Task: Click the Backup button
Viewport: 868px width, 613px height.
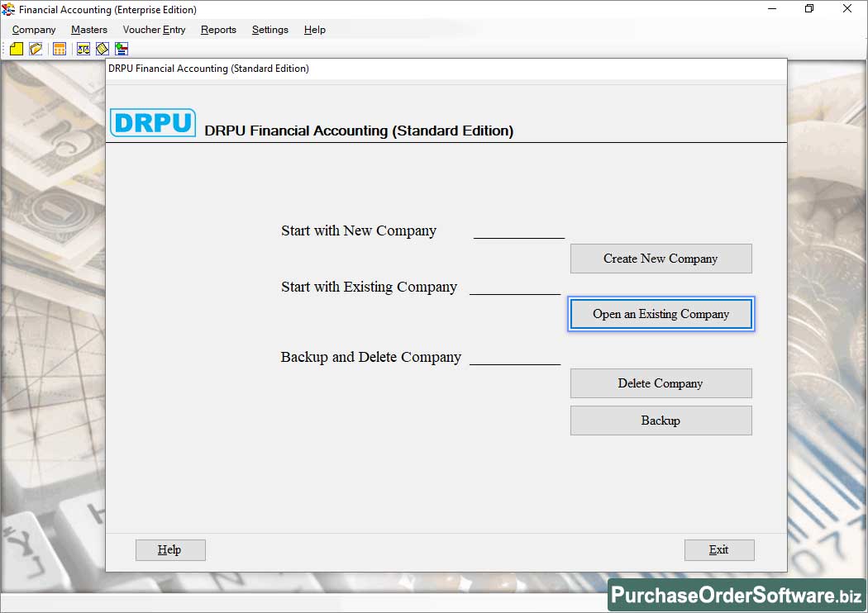Action: 661,421
